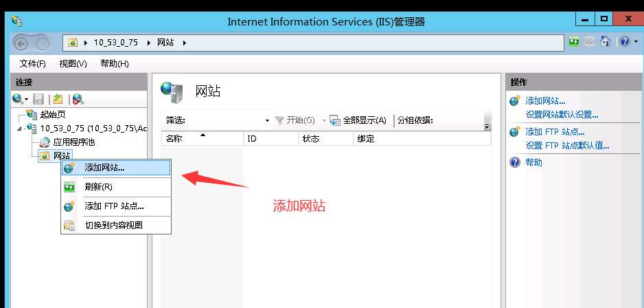Open the 文件(F) menu
Screen dimensions: 644x308
click(x=32, y=64)
